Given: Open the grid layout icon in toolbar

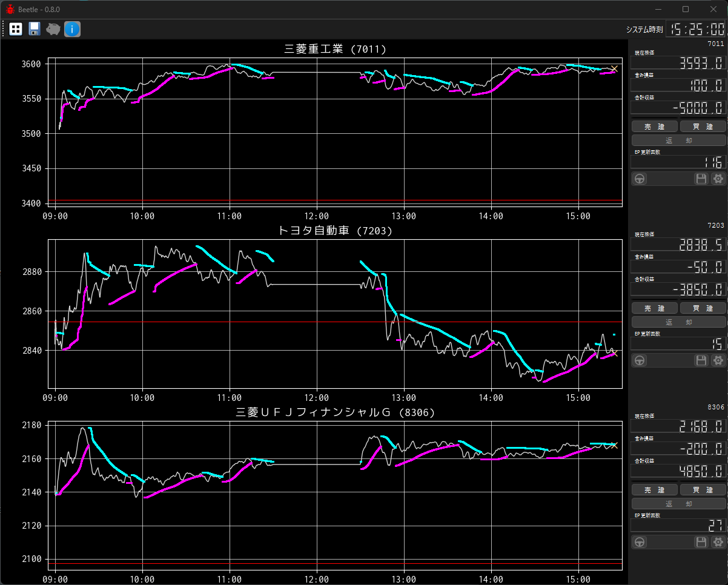Looking at the screenshot, I should pos(16,28).
